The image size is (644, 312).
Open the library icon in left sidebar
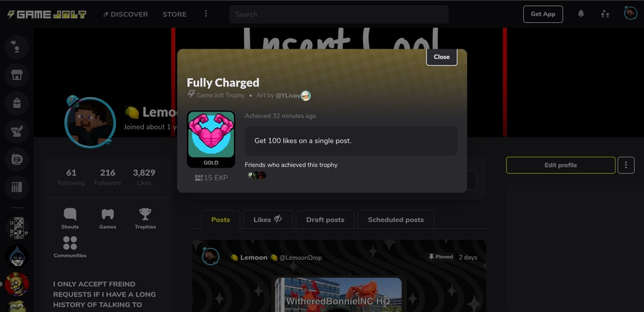point(17,187)
